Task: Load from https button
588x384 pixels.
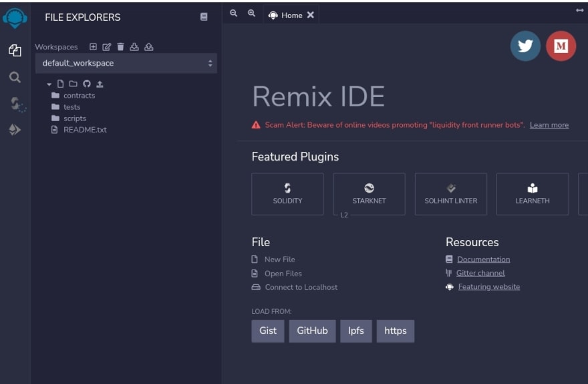Action: 396,330
